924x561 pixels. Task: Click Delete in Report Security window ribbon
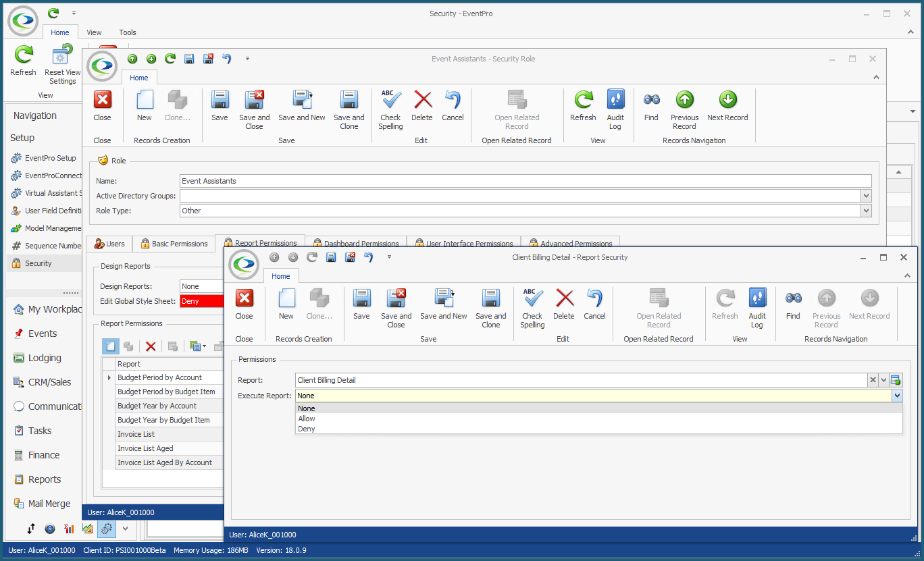coord(564,304)
